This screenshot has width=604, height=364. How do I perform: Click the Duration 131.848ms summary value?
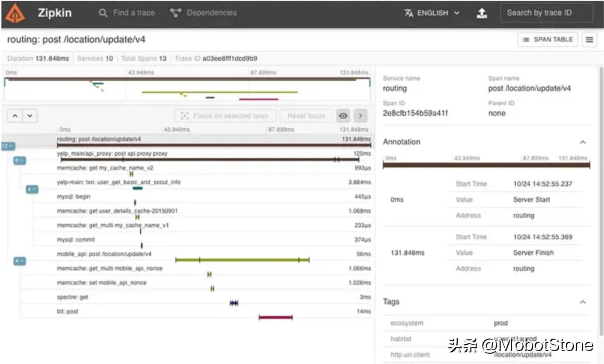pyautogui.click(x=38, y=59)
